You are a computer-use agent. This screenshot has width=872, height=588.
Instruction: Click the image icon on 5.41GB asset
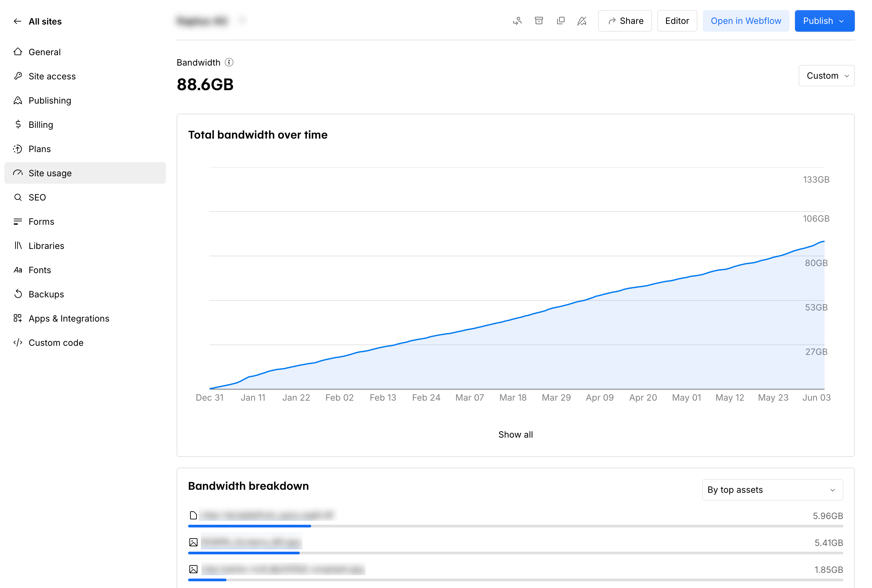click(193, 542)
